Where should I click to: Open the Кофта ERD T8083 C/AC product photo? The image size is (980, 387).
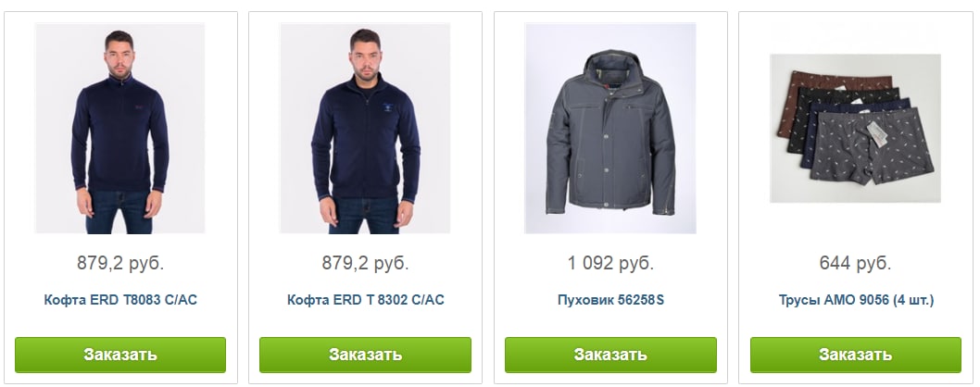tap(120, 128)
